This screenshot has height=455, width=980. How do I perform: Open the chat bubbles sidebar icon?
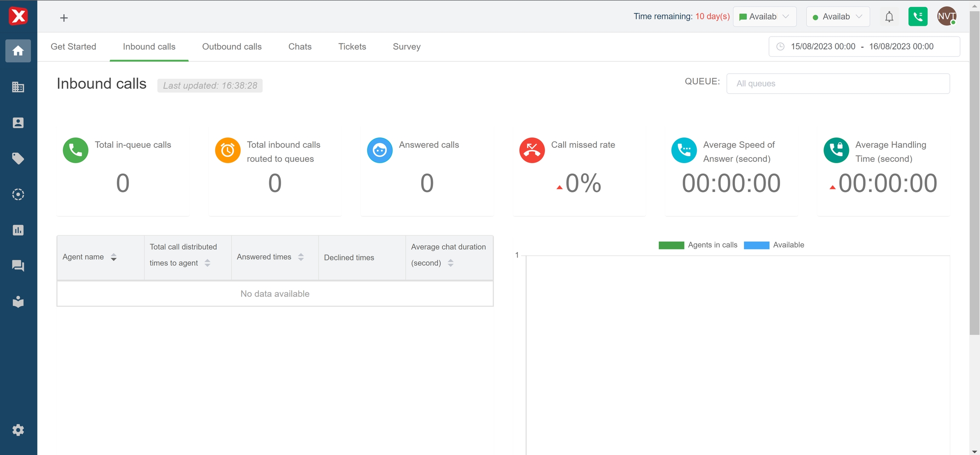(18, 266)
